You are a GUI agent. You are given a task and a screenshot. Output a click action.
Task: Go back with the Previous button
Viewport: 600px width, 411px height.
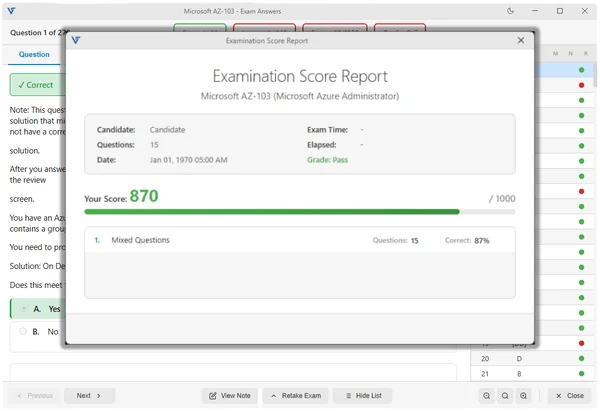(x=34, y=396)
